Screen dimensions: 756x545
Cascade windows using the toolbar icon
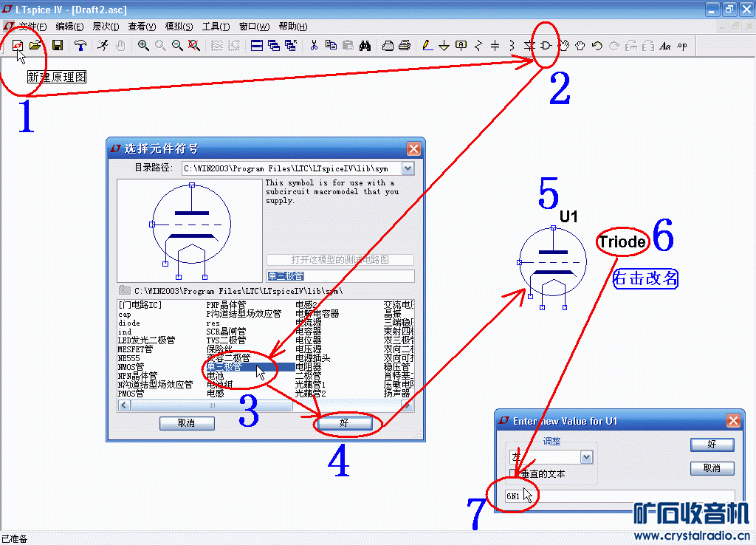click(x=274, y=45)
